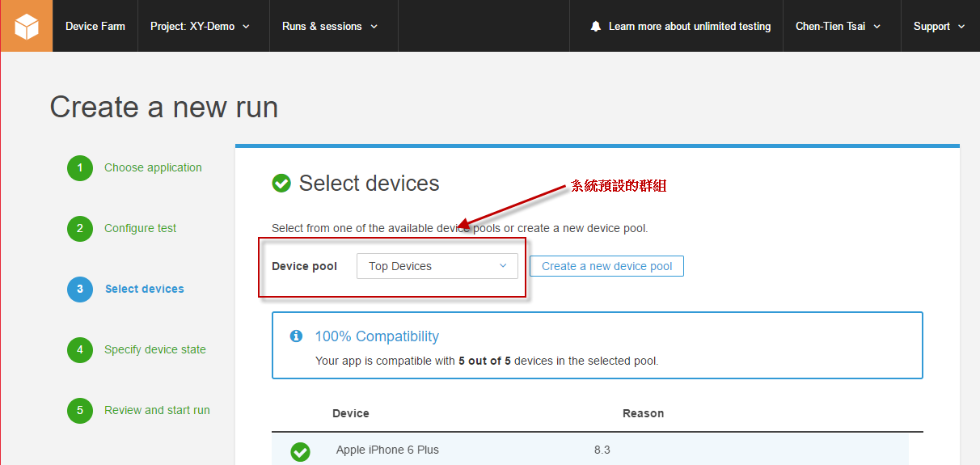
Task: Click the notification bell icon
Action: (x=596, y=27)
